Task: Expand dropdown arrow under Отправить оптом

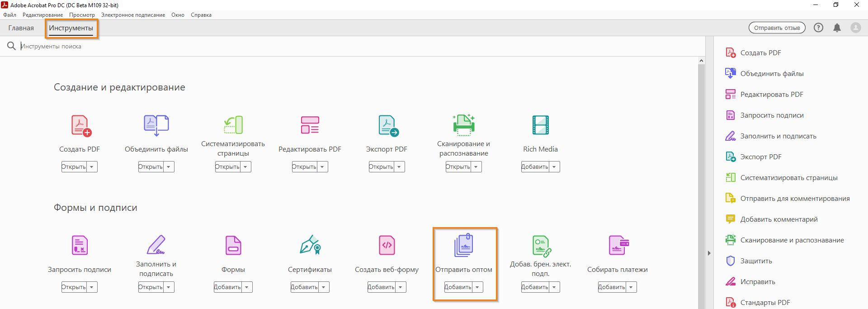Action: coord(477,287)
